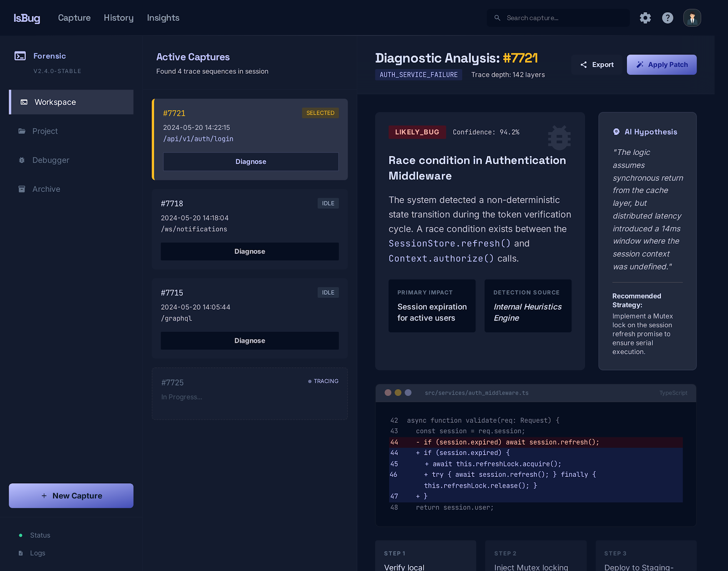Open the Logs icon at sidebar bottom
The image size is (728, 571).
coord(20,553)
